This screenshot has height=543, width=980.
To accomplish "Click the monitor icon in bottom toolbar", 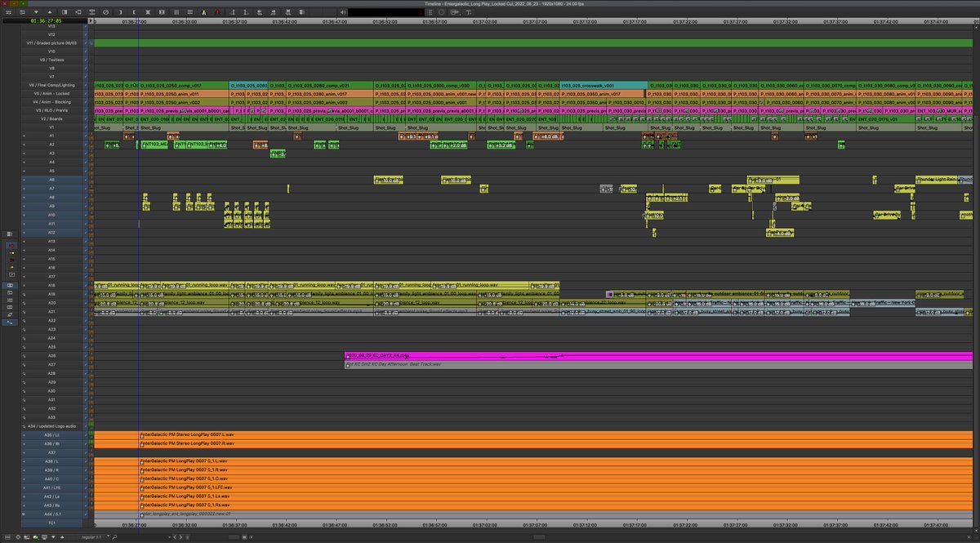I will [44, 537].
